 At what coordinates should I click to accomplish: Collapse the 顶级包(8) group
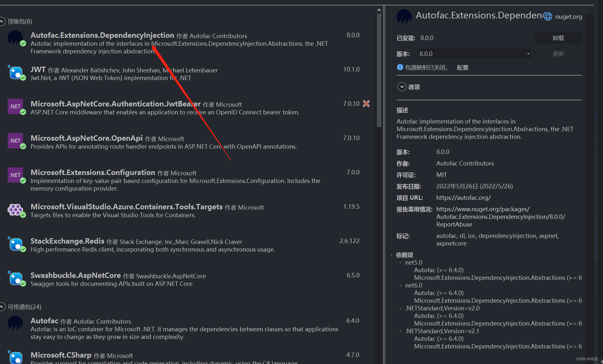click(x=2, y=21)
